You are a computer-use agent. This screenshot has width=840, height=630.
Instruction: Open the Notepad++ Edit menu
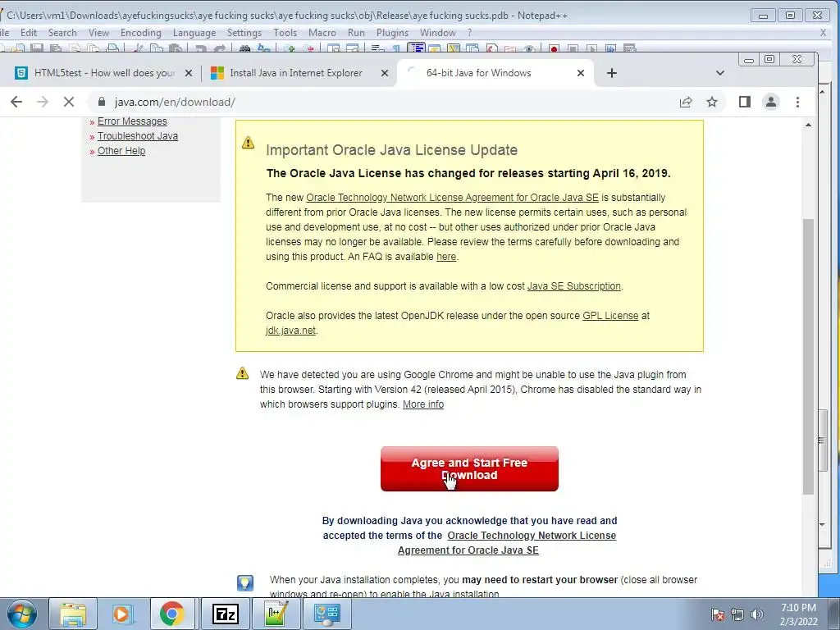click(x=29, y=33)
